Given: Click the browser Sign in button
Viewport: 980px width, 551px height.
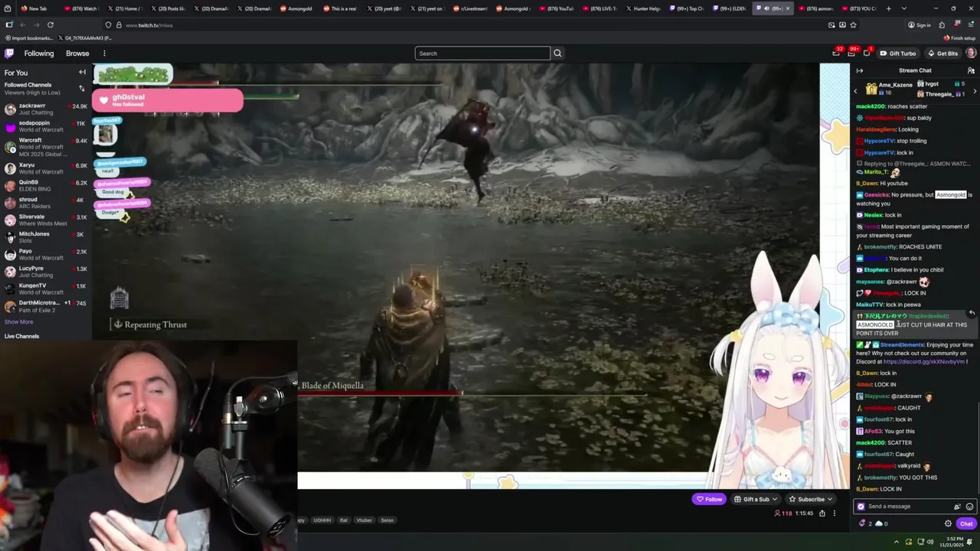Looking at the screenshot, I should tap(920, 24).
